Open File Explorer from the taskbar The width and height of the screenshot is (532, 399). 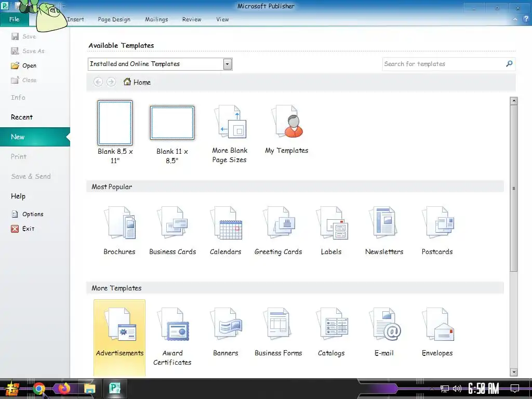click(89, 389)
